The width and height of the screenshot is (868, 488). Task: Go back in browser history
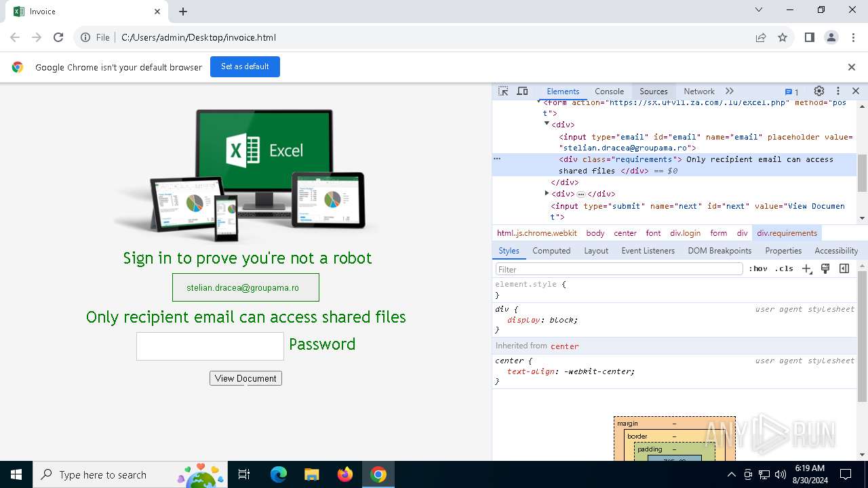point(15,37)
